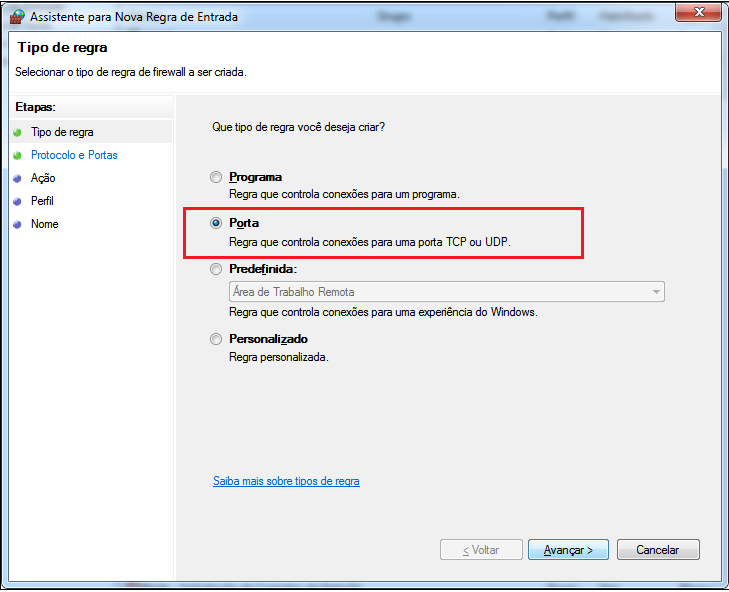729x592 pixels.
Task: Click the 'Etapas:' heading
Action: [35, 107]
